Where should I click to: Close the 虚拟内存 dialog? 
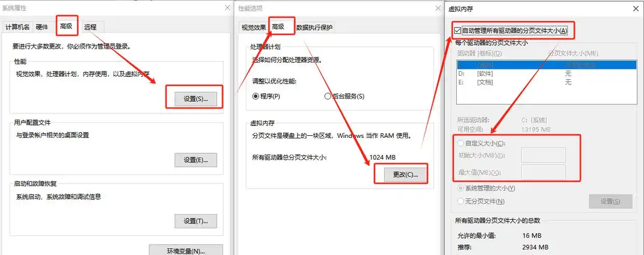[636, 8]
